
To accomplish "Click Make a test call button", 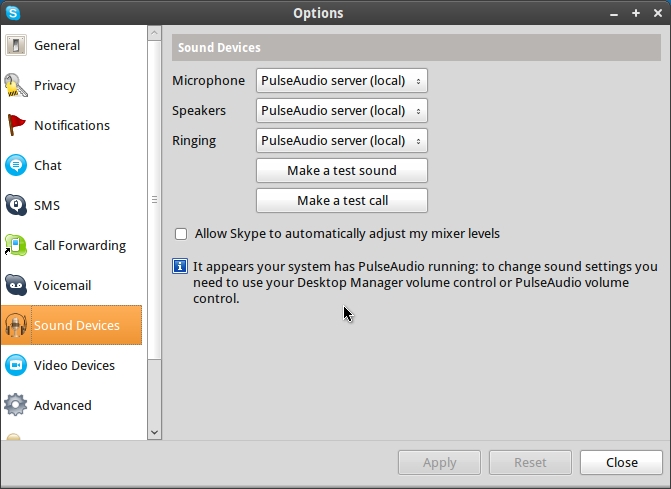I will pos(342,200).
